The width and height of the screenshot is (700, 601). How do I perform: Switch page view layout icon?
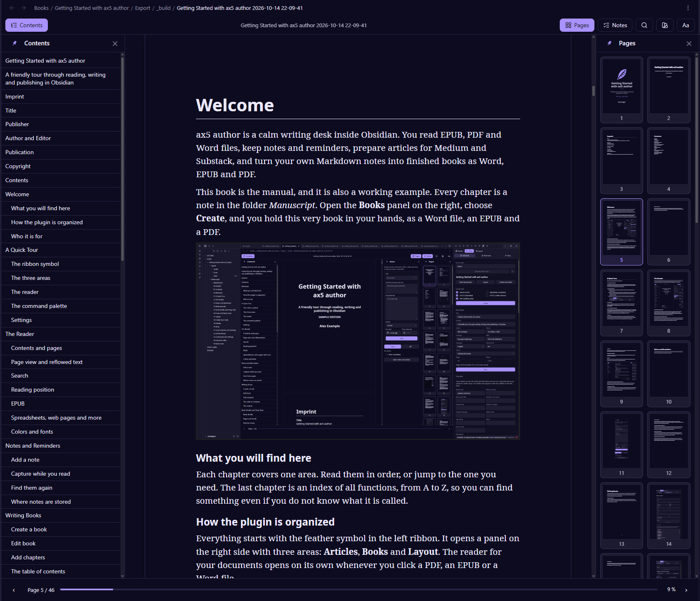[x=665, y=25]
